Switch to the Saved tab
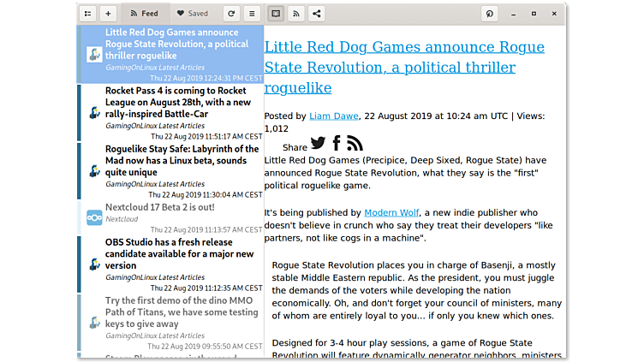This screenshot has width=644, height=362. click(x=192, y=14)
